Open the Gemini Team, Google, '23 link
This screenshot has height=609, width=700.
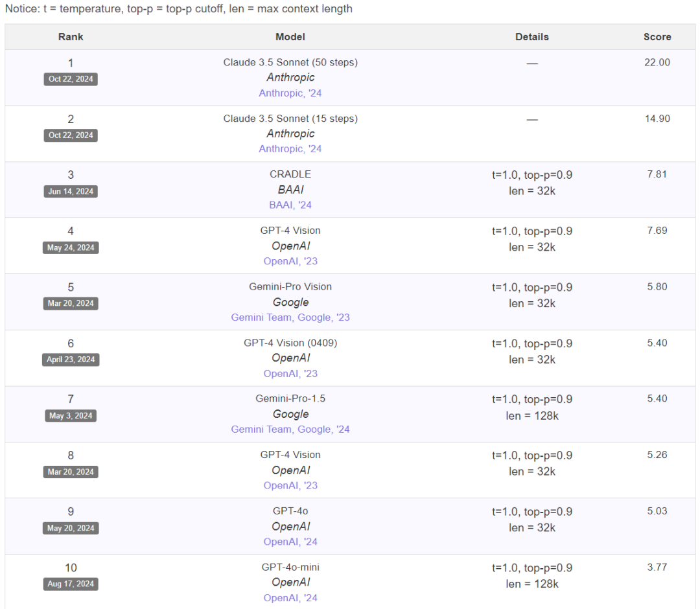pos(290,317)
